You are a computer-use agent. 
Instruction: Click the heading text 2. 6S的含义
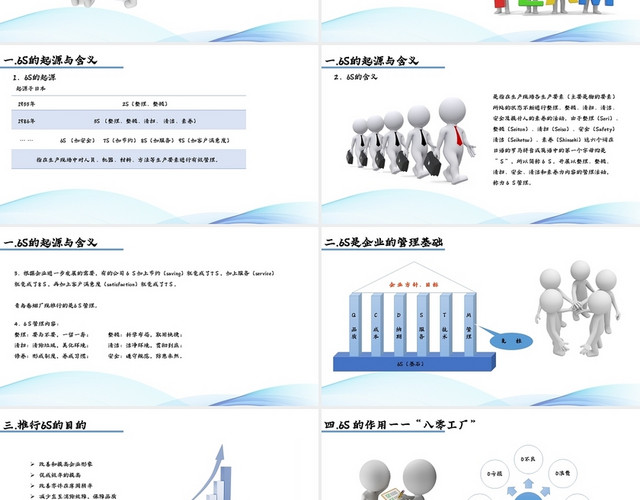(356, 77)
